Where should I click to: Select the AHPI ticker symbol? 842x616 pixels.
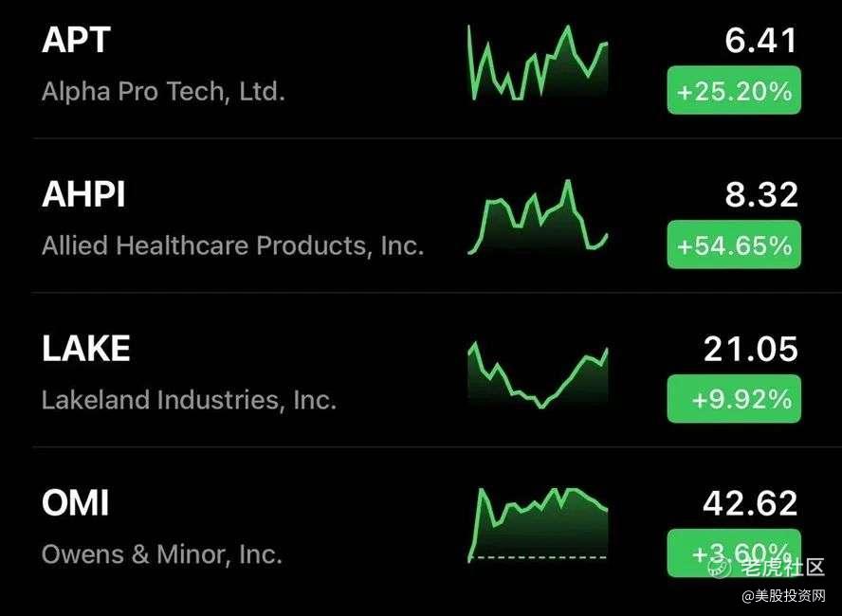click(x=84, y=195)
